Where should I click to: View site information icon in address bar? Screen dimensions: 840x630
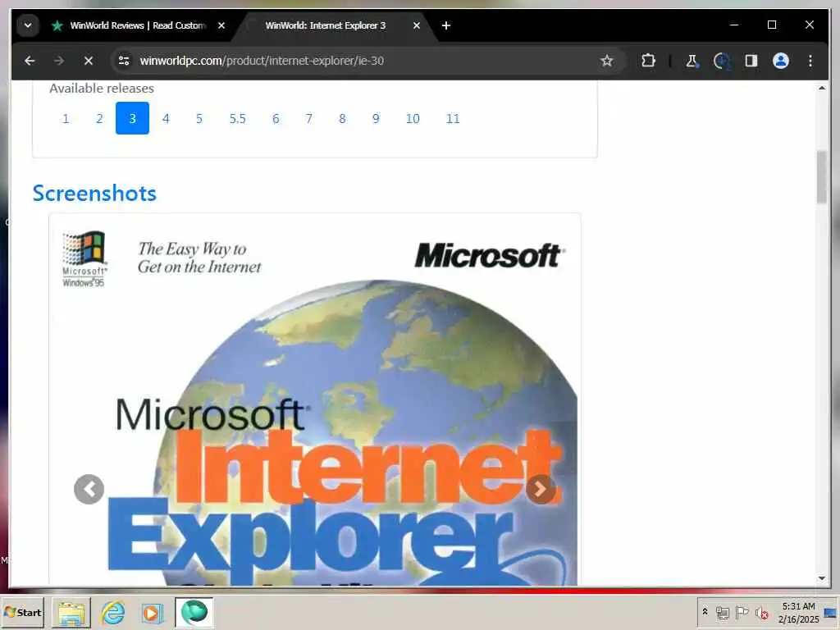(125, 61)
